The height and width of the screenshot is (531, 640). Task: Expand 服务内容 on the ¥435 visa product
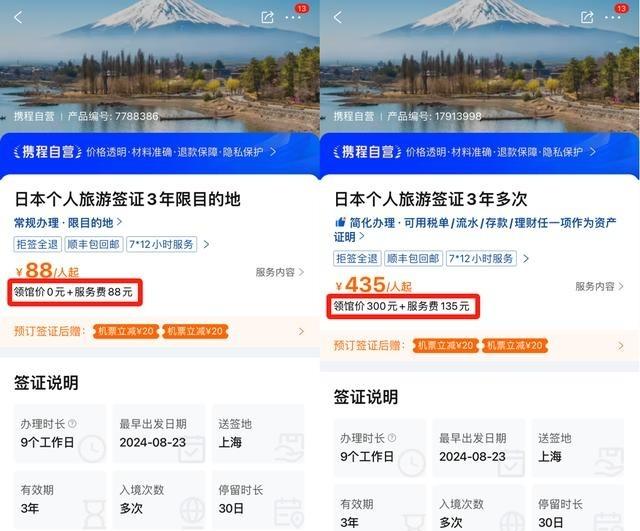tap(599, 287)
